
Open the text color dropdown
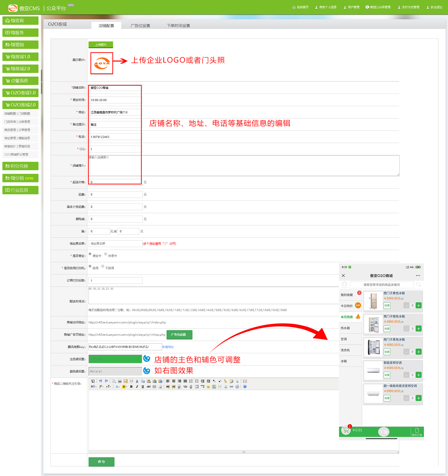(x=117, y=387)
